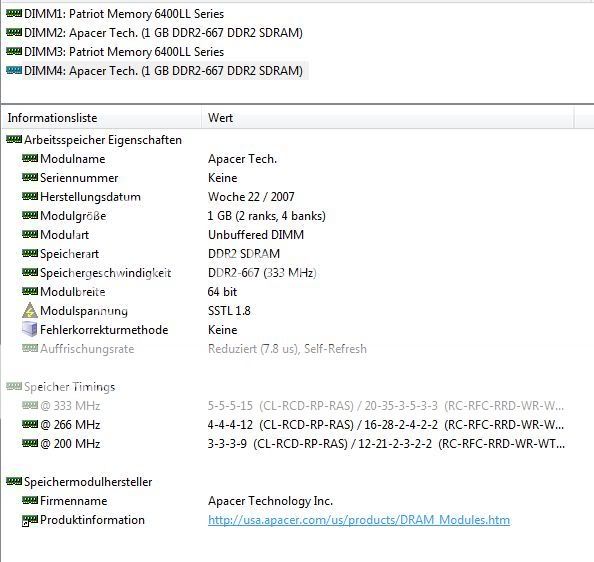Click the highlighted DIMM4 Apacer Tech entry
The image size is (594, 562).
(x=155, y=71)
